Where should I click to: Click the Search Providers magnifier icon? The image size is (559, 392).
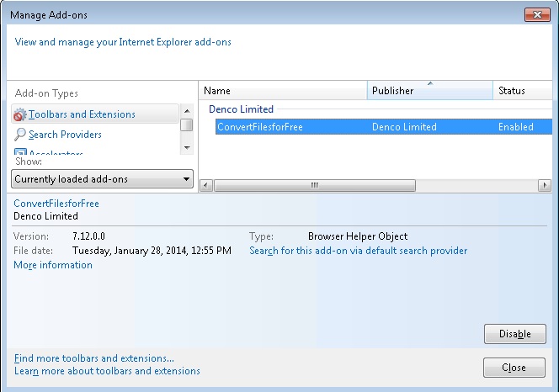[20, 135]
